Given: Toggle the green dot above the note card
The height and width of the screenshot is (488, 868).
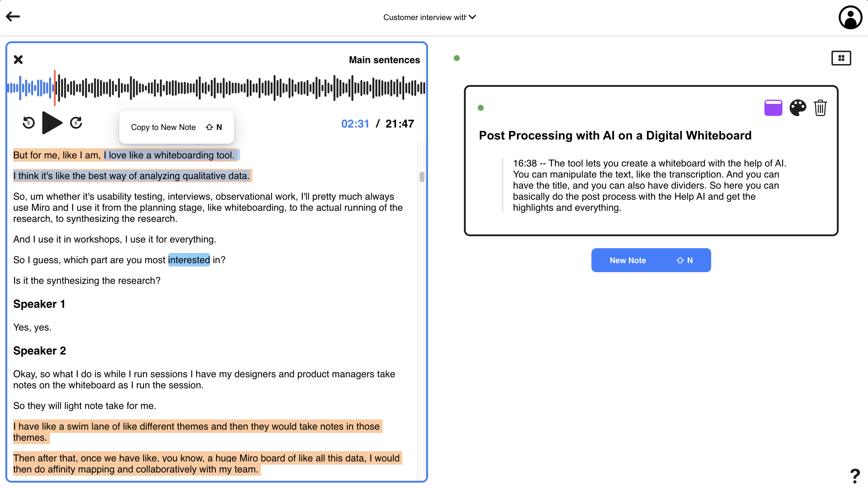Looking at the screenshot, I should [457, 58].
